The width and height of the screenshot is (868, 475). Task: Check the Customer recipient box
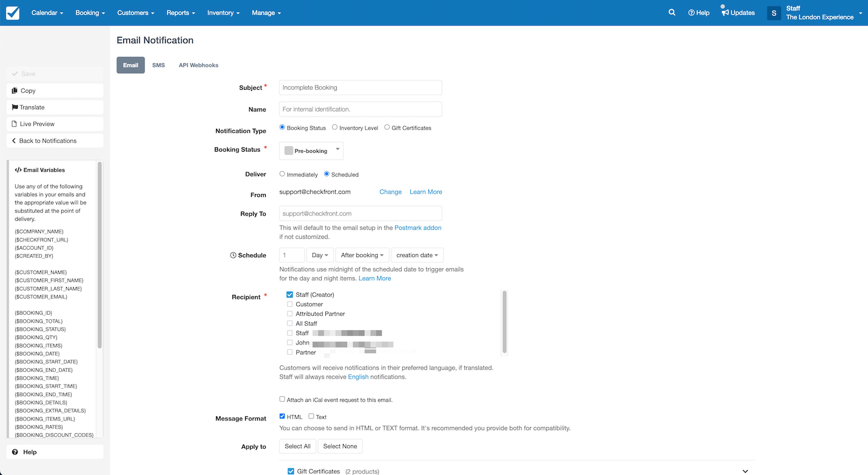click(290, 304)
